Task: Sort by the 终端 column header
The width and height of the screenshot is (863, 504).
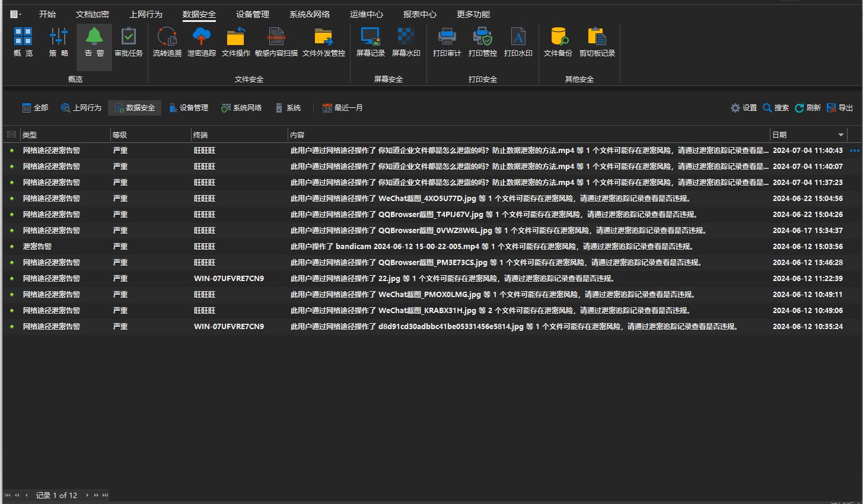Action: coord(240,135)
